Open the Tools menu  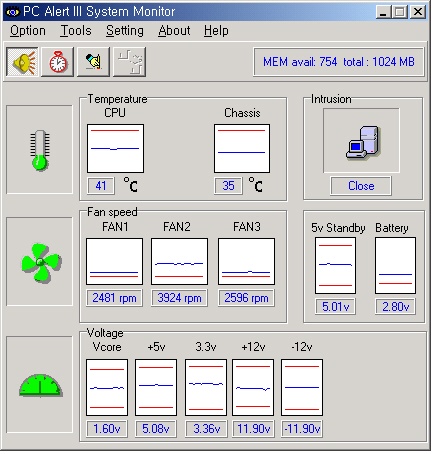(76, 31)
